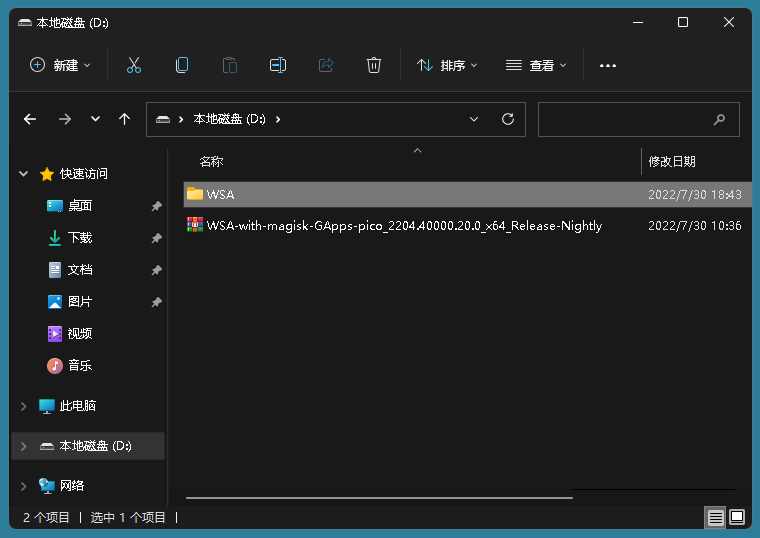This screenshot has height=538, width=760.
Task: Click the search magnifier icon
Action: (x=720, y=119)
